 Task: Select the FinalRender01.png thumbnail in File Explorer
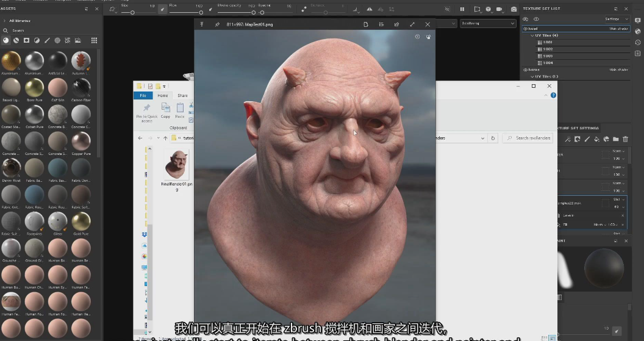point(176,165)
